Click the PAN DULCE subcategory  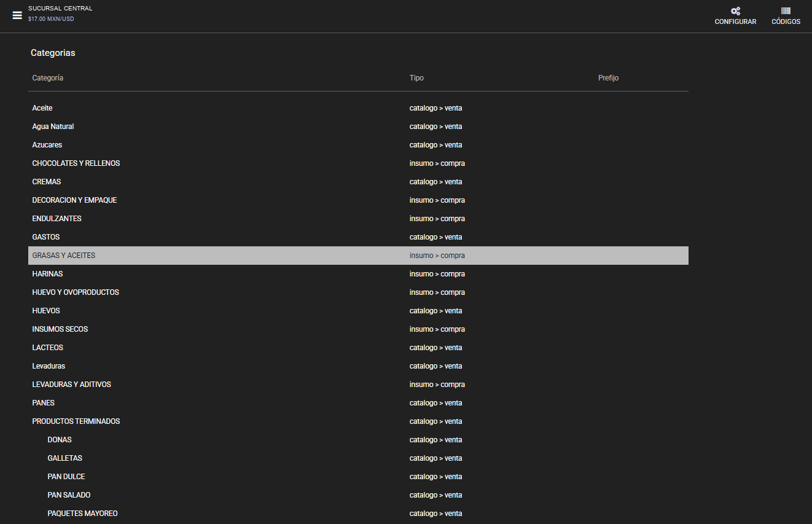coord(358,477)
